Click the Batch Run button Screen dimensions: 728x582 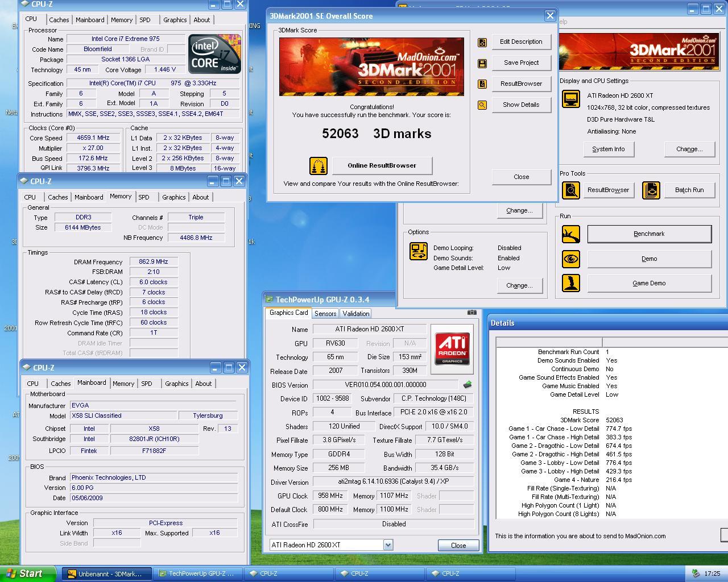click(689, 190)
